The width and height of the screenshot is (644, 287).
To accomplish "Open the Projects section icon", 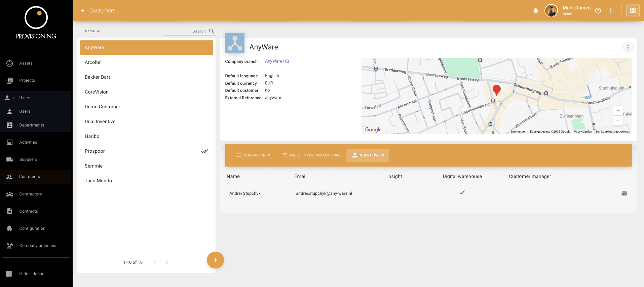I will [x=10, y=80].
